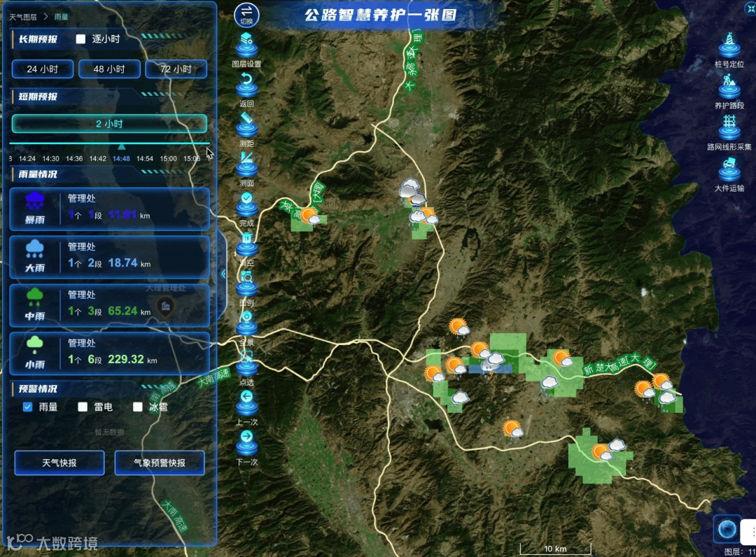The image size is (756, 557).
Task: Select 72 小时 forecast
Action: tap(176, 69)
